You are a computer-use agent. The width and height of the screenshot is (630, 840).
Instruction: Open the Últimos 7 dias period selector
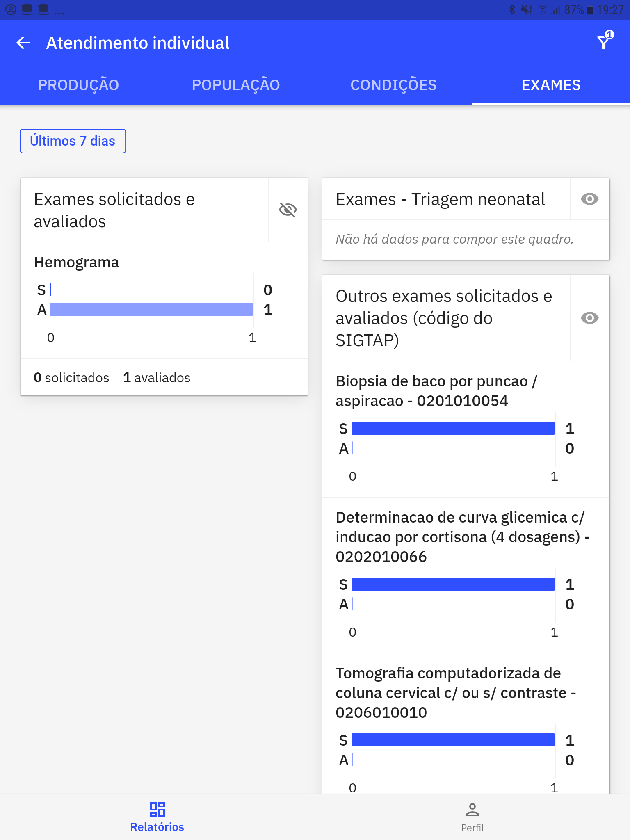[x=73, y=141]
